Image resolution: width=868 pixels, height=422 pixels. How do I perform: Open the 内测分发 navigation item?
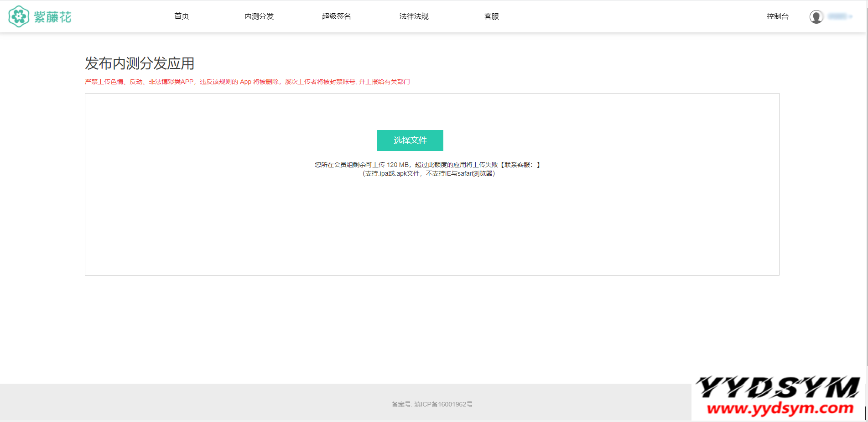tap(259, 16)
